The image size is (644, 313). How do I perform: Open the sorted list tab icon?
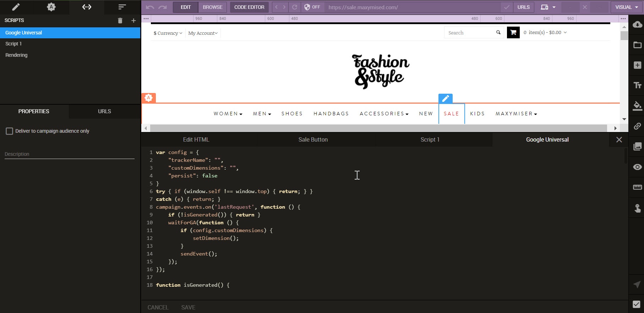click(122, 7)
